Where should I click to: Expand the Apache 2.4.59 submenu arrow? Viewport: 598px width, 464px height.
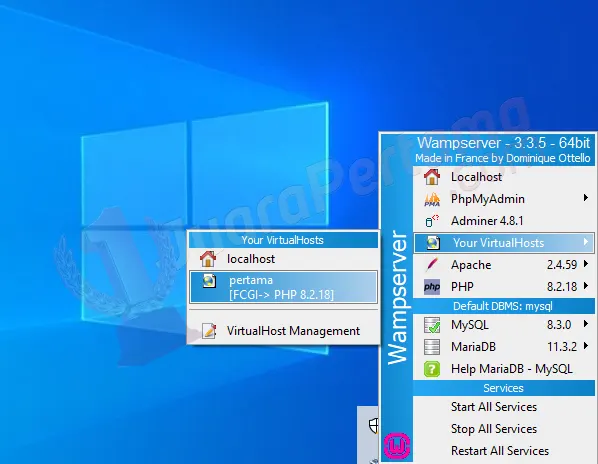(585, 263)
